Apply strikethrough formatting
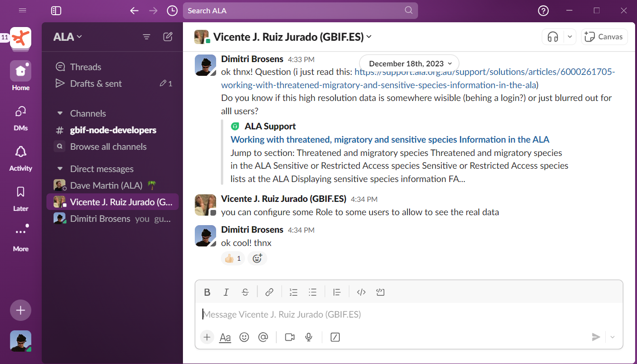Screen dimensions: 637x364 [x=245, y=292]
